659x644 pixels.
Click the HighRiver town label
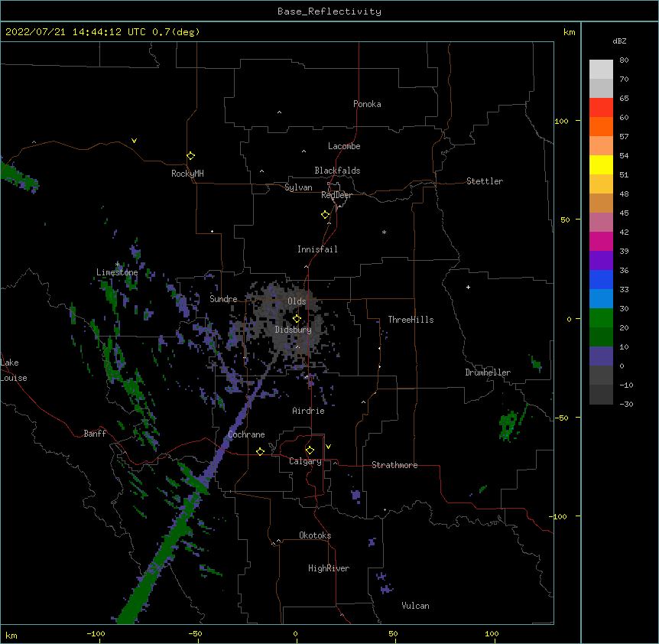(329, 568)
